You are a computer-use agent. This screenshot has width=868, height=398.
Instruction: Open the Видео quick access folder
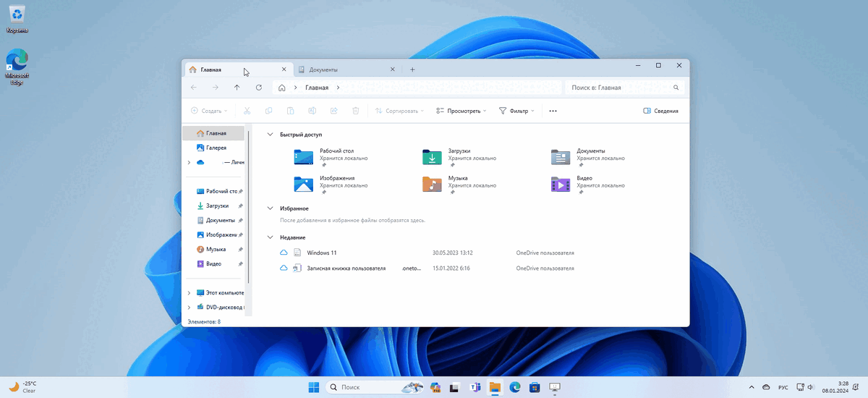pyautogui.click(x=587, y=185)
